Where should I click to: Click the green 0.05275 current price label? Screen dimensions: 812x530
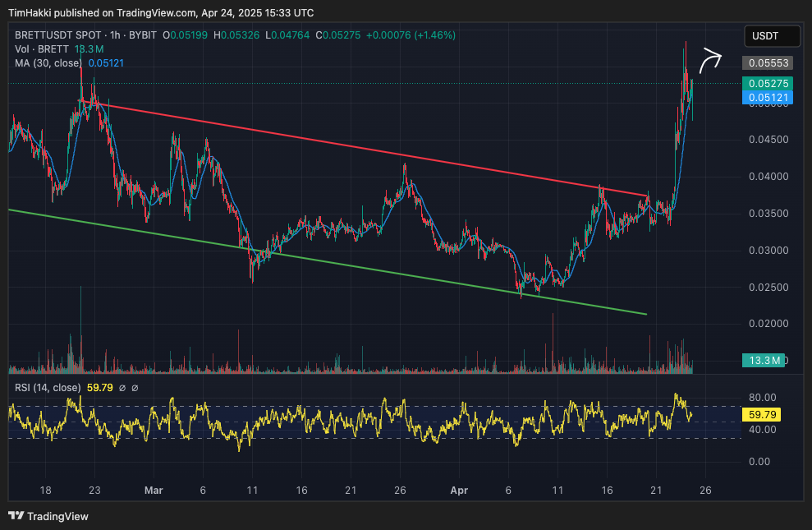click(x=768, y=84)
